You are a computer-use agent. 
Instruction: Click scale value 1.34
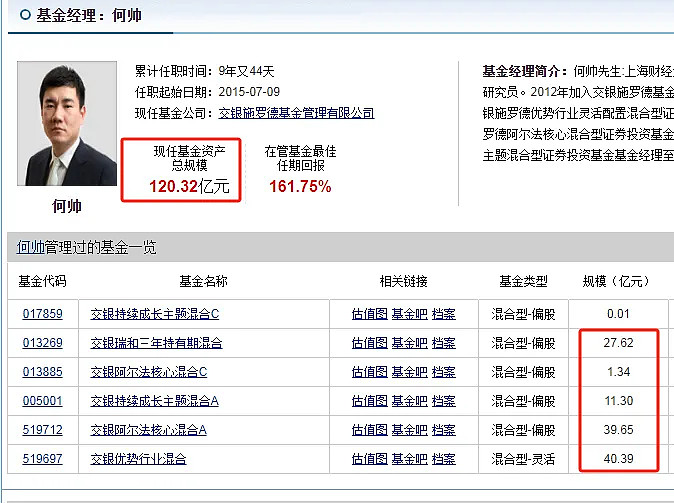pyautogui.click(x=618, y=371)
